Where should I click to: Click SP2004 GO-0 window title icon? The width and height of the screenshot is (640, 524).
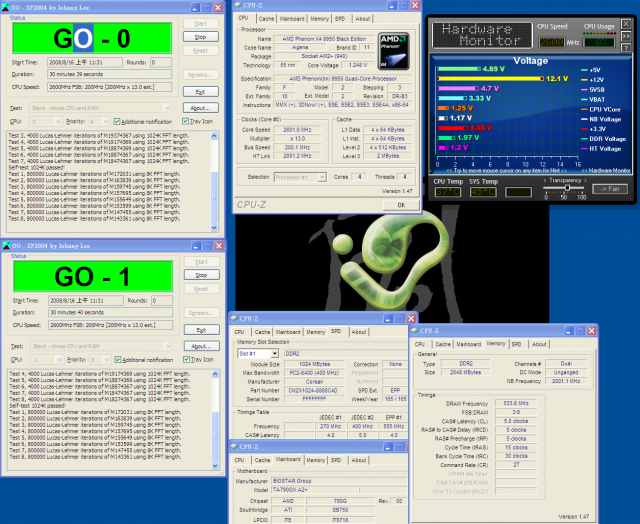(x=6, y=7)
